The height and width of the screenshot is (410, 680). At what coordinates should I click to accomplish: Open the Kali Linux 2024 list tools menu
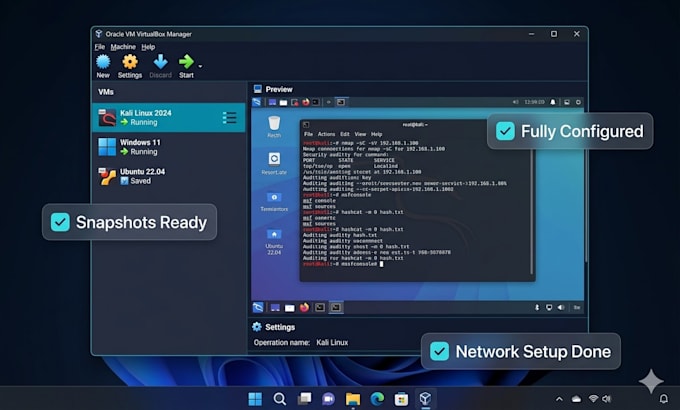(229, 118)
